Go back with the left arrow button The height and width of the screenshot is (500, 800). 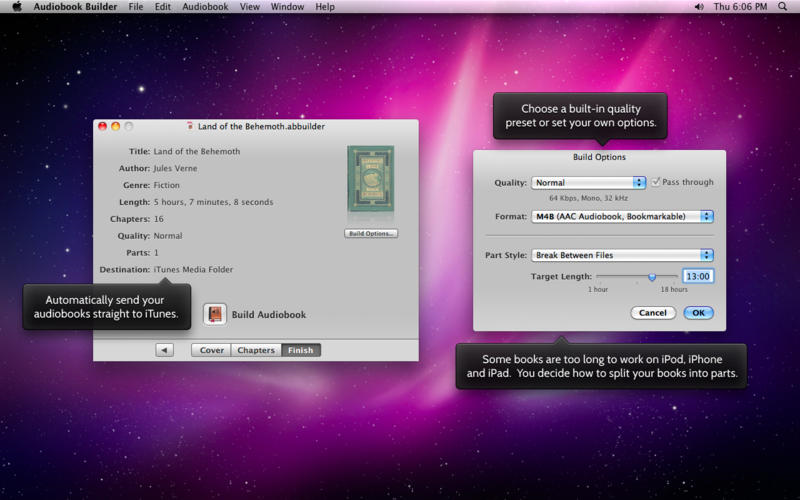click(164, 350)
